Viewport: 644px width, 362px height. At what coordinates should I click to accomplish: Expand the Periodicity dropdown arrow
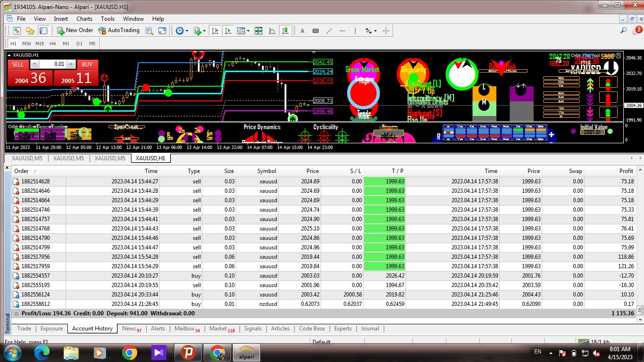point(187,31)
